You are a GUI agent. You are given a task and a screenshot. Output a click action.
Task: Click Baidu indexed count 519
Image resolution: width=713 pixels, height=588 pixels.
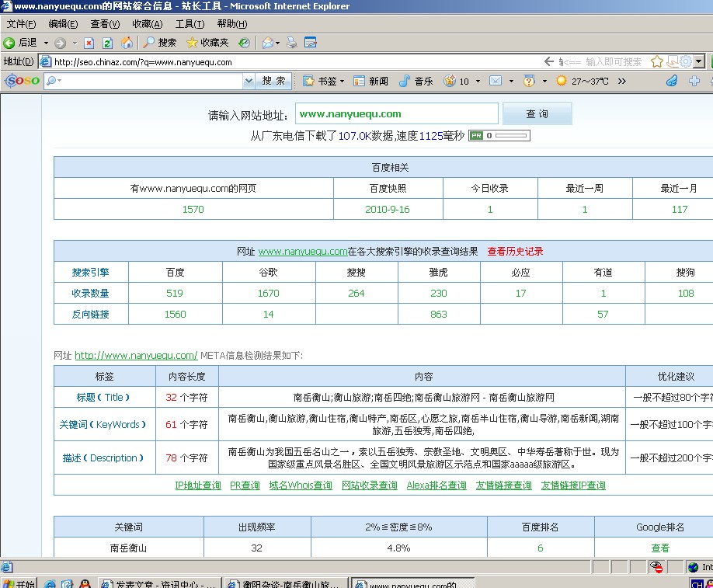[x=175, y=294]
